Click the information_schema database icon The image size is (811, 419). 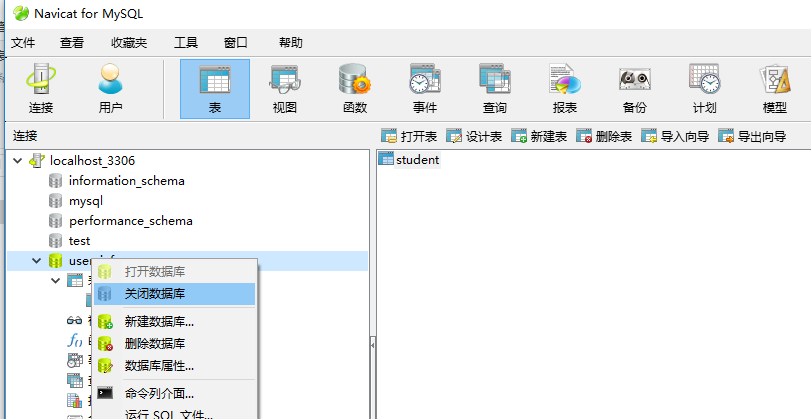click(x=55, y=181)
